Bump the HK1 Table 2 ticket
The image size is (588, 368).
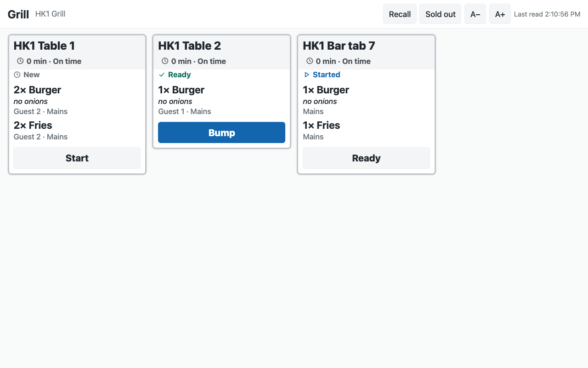[221, 132]
